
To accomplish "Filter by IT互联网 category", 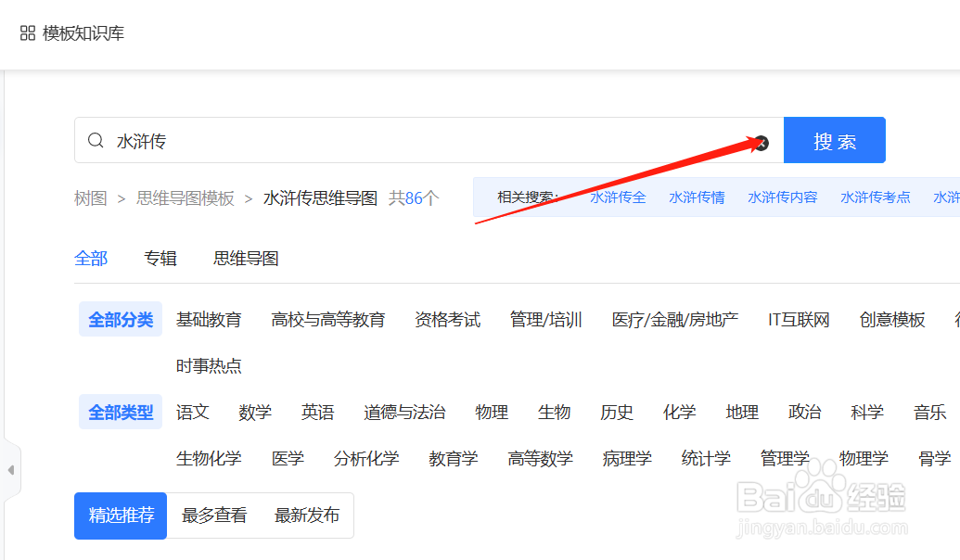I will pyautogui.click(x=799, y=318).
